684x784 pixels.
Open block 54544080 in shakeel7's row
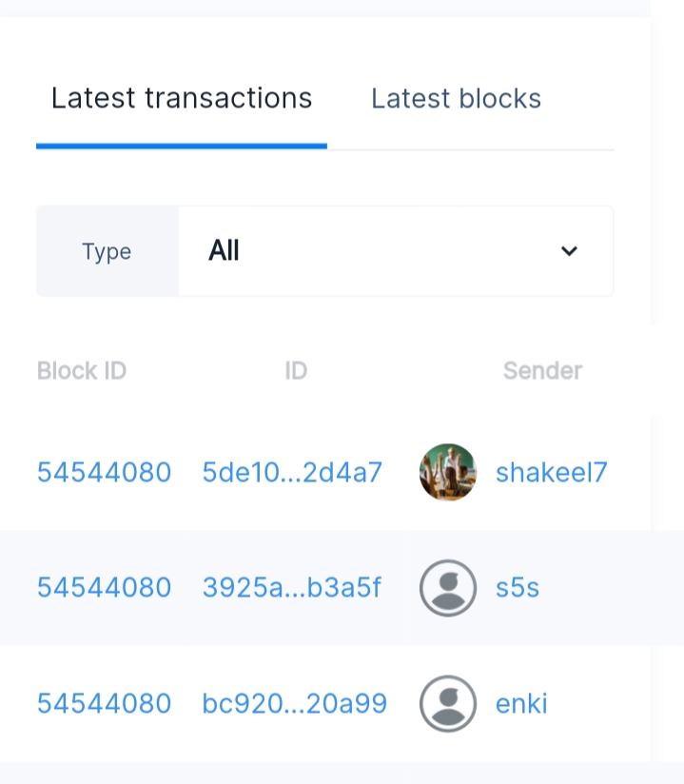pyautogui.click(x=104, y=472)
